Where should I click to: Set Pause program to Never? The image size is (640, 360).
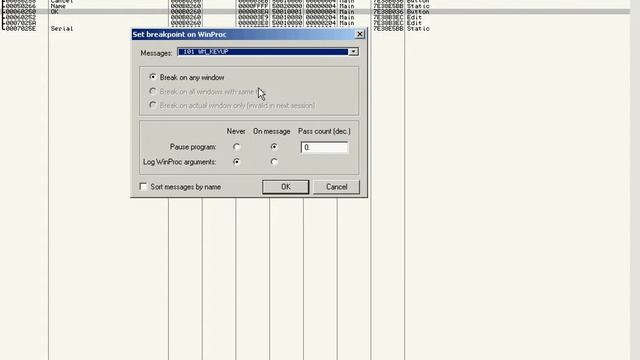click(236, 147)
